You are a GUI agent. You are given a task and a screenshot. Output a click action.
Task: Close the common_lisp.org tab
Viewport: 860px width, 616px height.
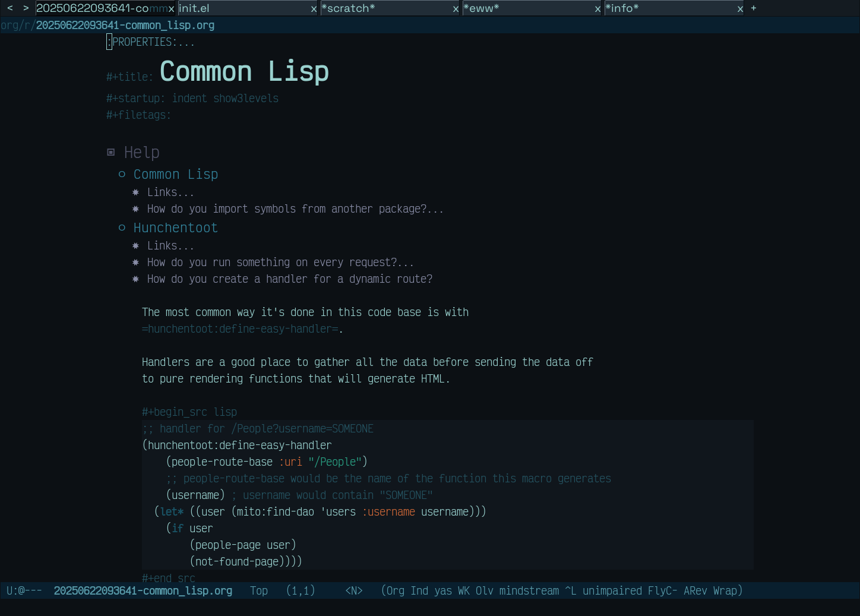pyautogui.click(x=171, y=9)
